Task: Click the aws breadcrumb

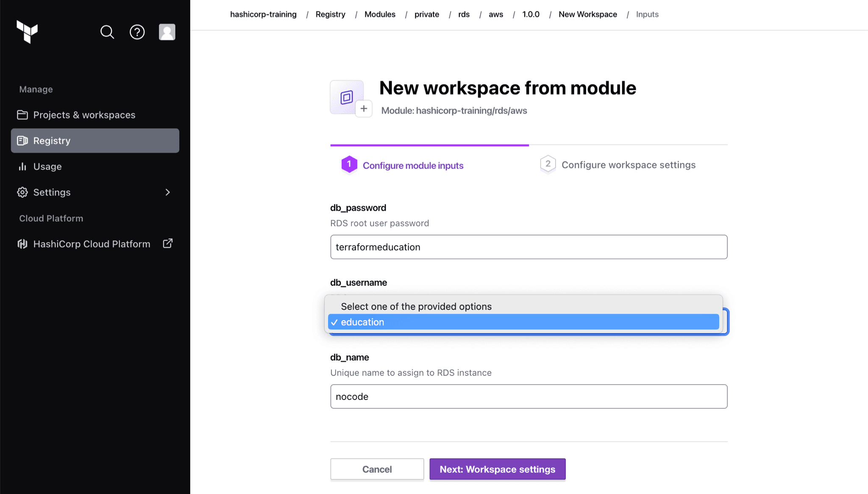Action: click(496, 14)
